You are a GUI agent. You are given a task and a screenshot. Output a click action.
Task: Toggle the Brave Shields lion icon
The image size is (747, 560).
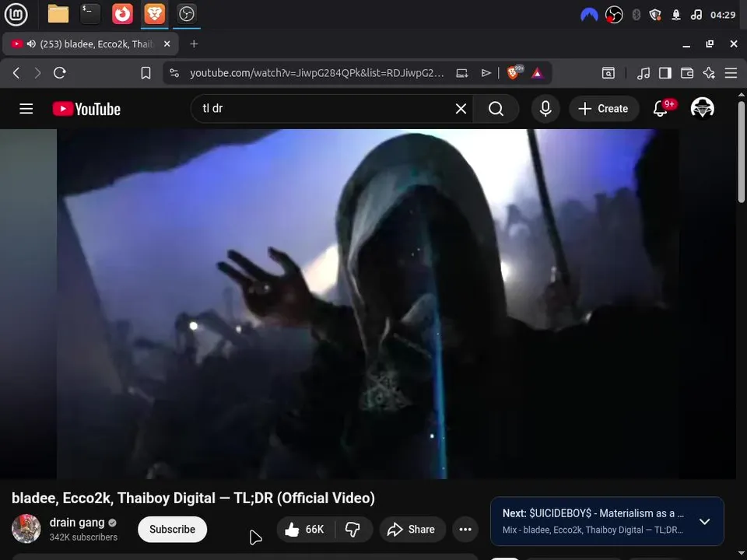[x=514, y=72]
